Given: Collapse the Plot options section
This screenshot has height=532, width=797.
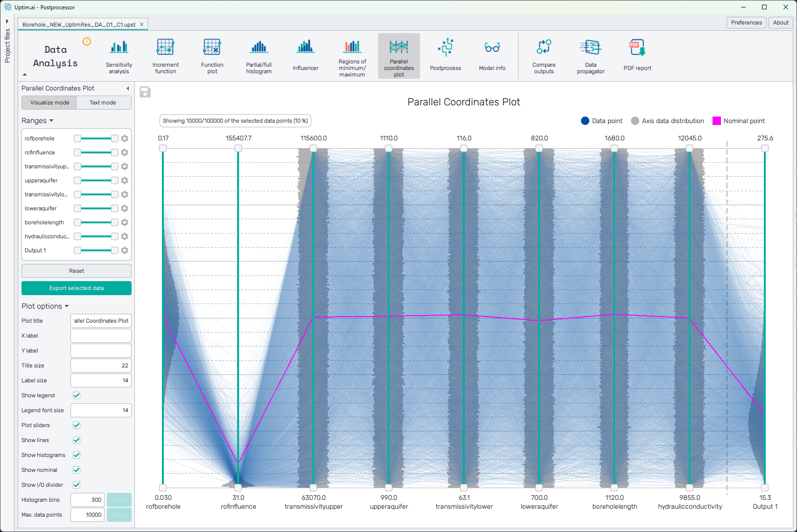Looking at the screenshot, I should (45, 306).
